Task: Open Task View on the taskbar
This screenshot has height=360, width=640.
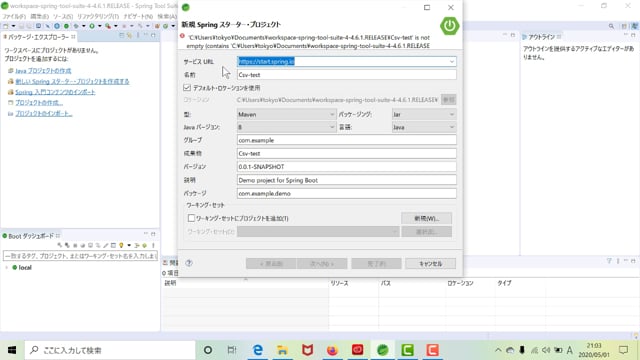Action: pyautogui.click(x=232, y=350)
